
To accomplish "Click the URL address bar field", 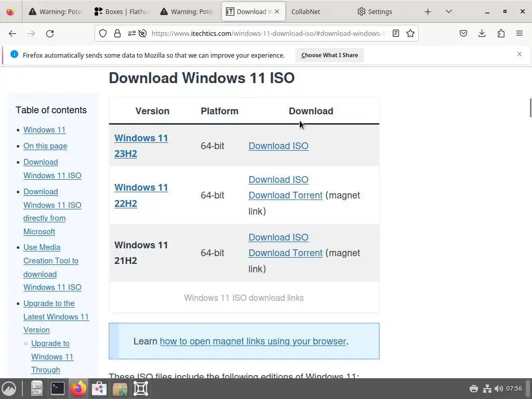I will [x=268, y=33].
